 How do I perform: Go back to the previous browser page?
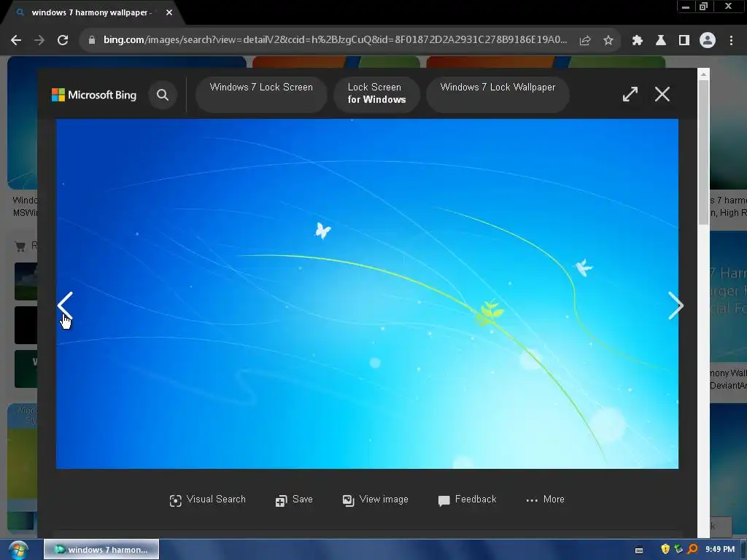pos(16,40)
